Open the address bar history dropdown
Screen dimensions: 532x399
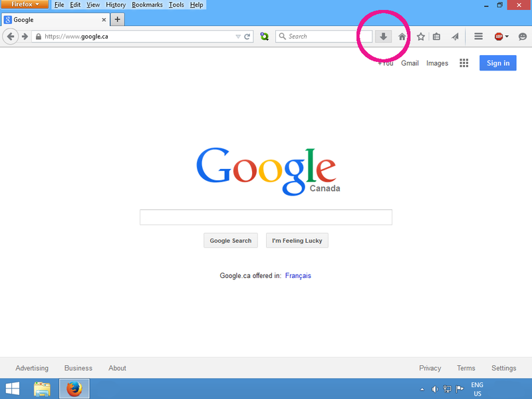(238, 37)
